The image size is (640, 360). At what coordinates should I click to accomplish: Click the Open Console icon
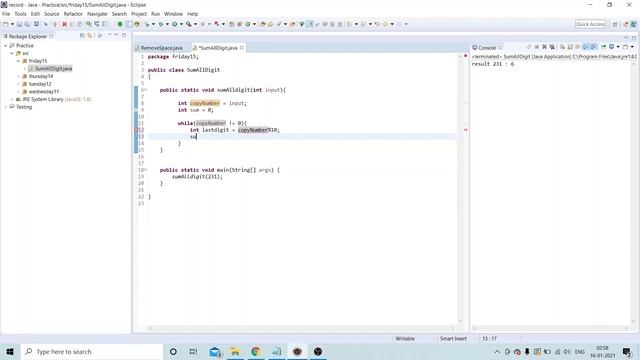click(x=625, y=47)
